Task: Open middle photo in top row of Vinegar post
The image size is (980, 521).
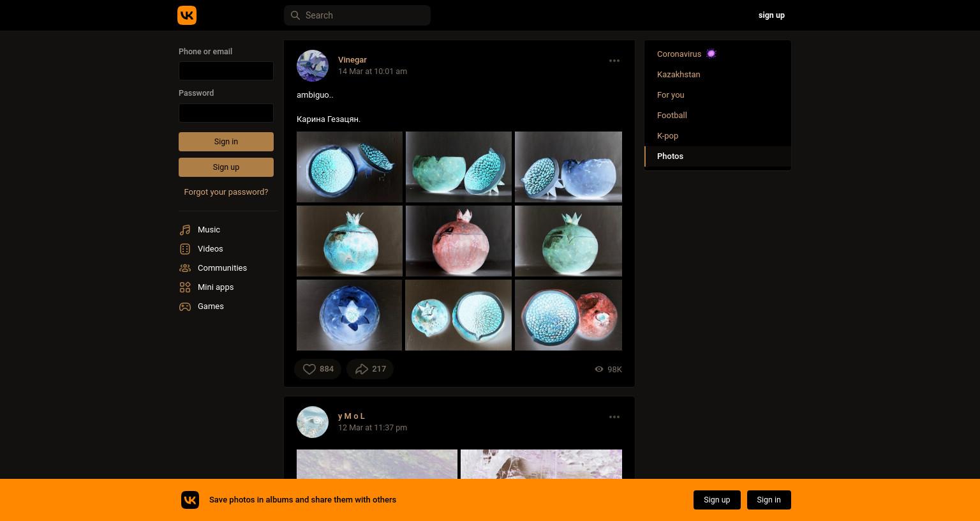Action: tap(459, 167)
